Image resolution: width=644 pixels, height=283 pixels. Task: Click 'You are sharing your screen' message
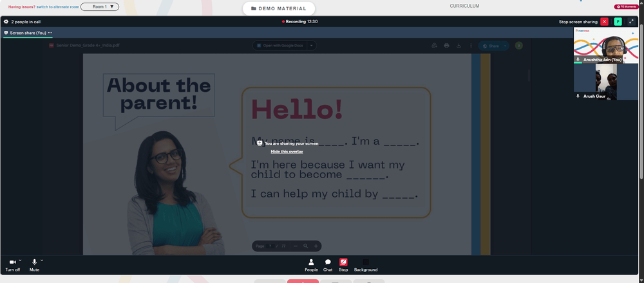[x=291, y=143]
